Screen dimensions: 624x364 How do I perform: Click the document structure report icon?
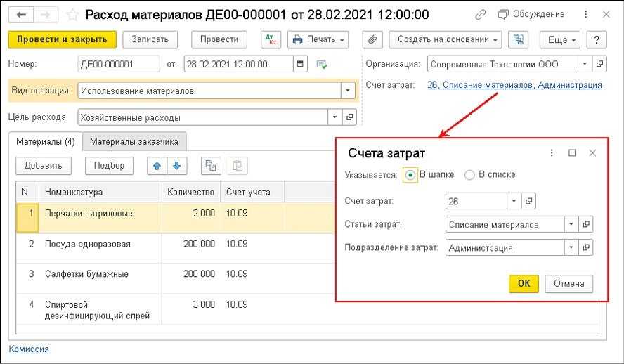click(x=519, y=40)
